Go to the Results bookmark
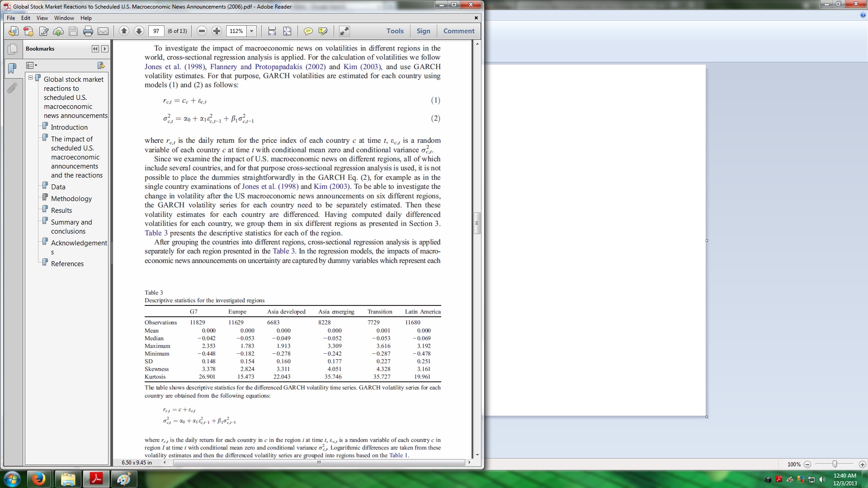The height and width of the screenshot is (488, 868). coord(61,211)
